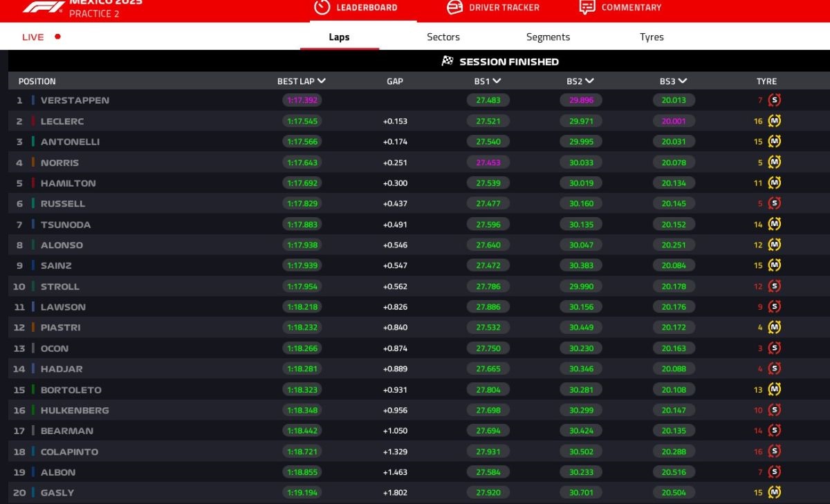Screen dimensions: 830x504
Task: Sort by Best Lap column arrow
Action: [322, 82]
